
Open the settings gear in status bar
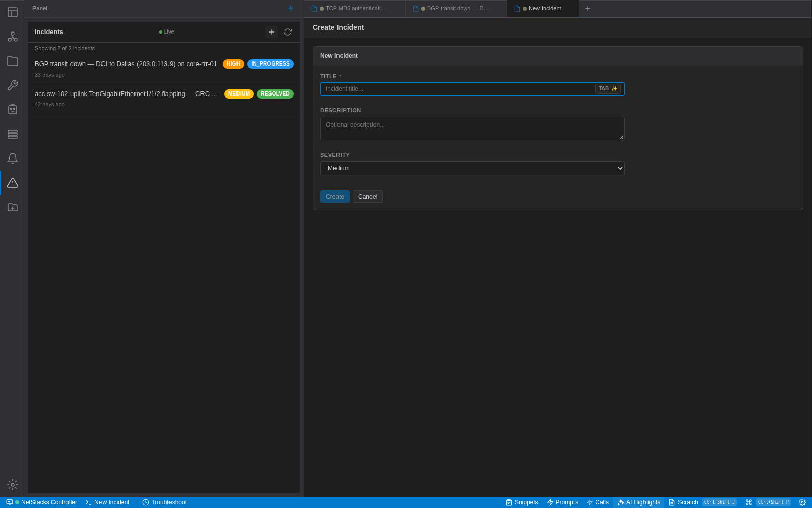[x=802, y=502]
